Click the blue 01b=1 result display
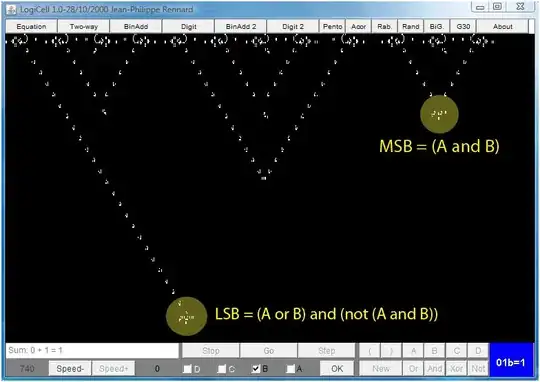540x382 pixels. (511, 360)
